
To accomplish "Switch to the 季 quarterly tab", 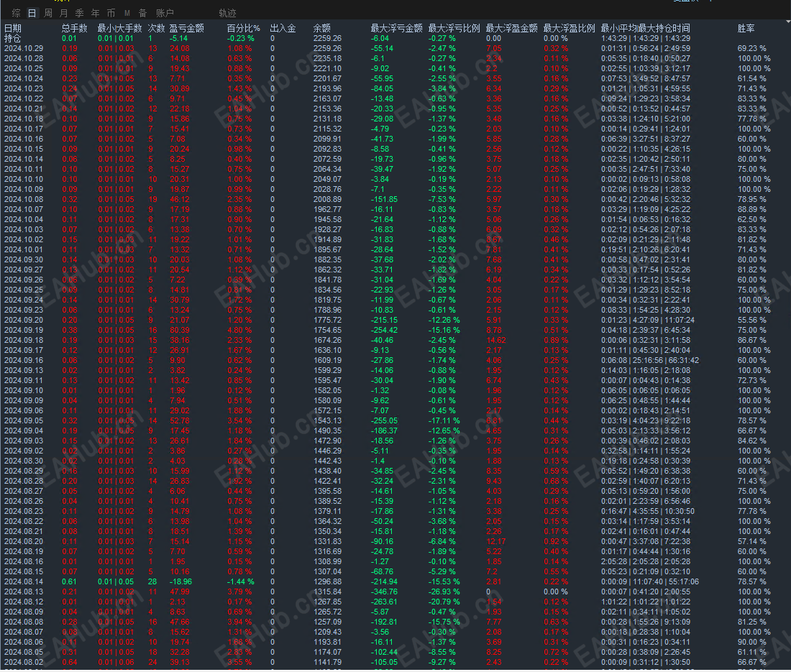I will [x=79, y=13].
